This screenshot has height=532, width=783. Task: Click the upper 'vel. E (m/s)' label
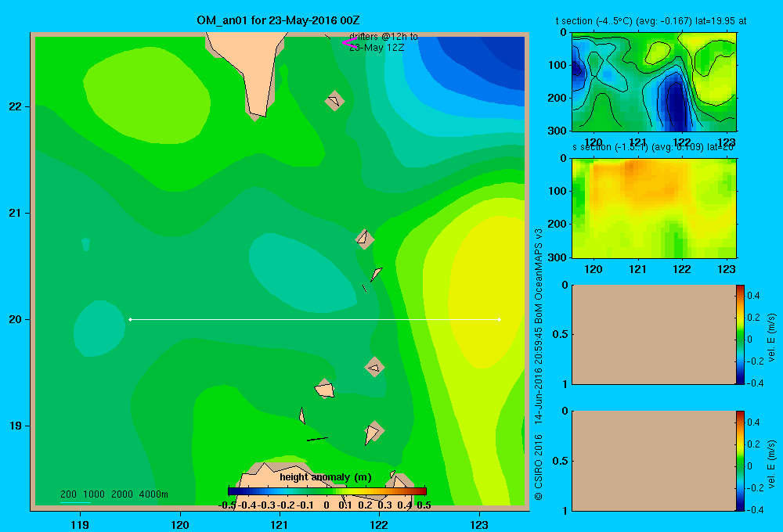point(771,337)
